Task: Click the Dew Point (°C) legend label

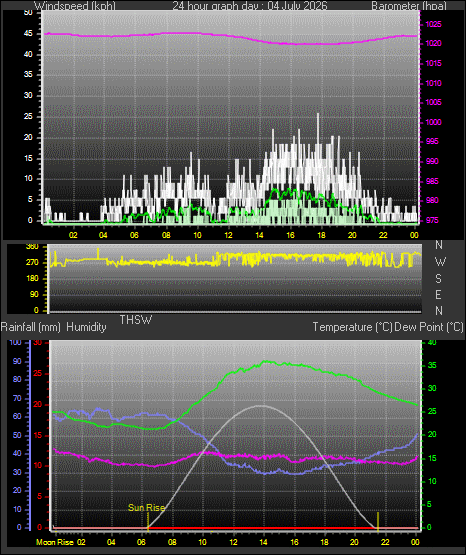Action: click(428, 327)
